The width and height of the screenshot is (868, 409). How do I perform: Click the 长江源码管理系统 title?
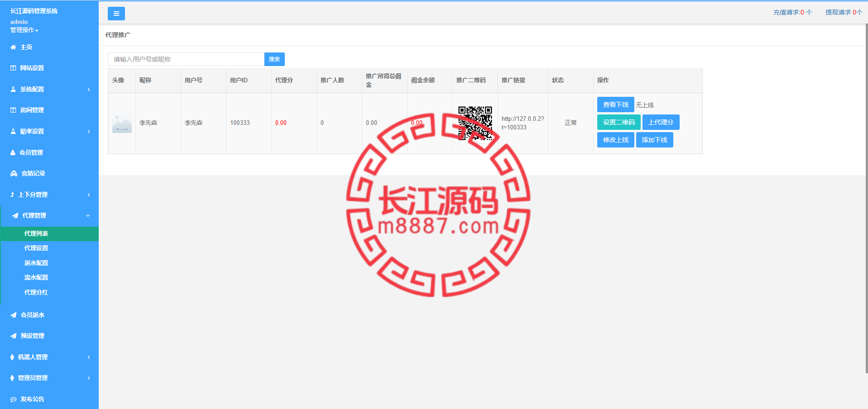click(x=34, y=11)
